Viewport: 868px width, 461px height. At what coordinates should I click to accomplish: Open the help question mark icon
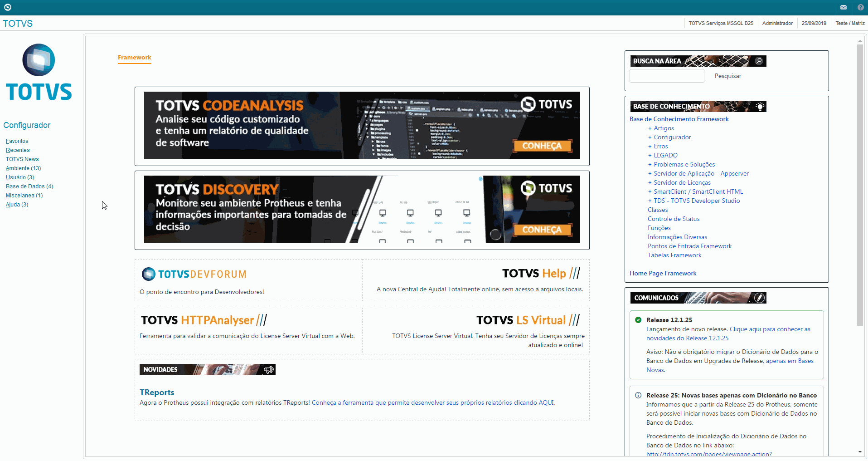tap(861, 7)
